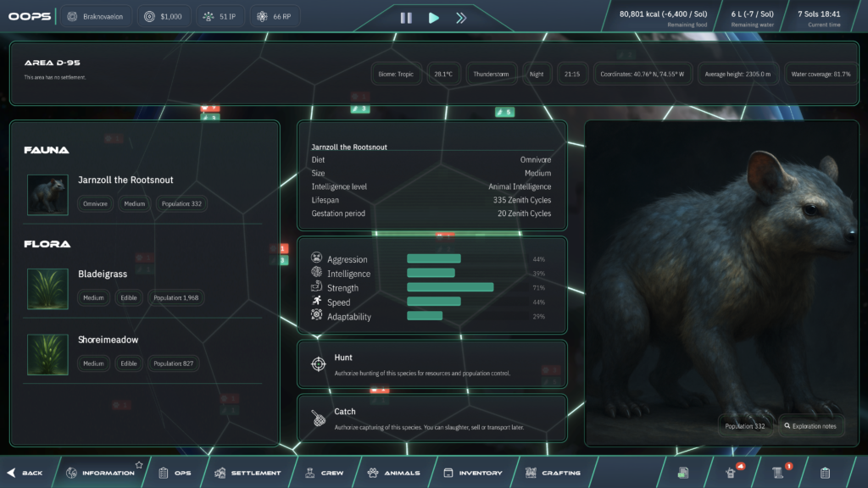Pause the game simulation
Viewport: 868px width, 488px height.
click(406, 17)
